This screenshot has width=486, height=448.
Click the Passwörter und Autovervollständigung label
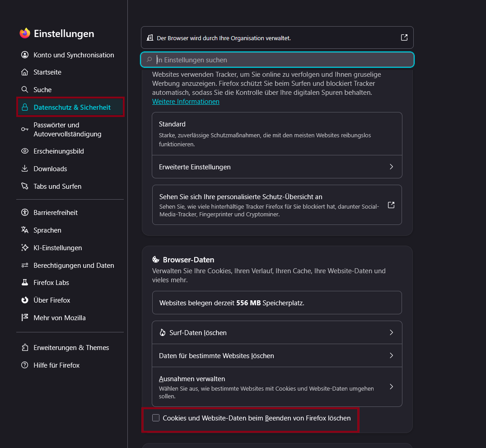click(x=68, y=129)
